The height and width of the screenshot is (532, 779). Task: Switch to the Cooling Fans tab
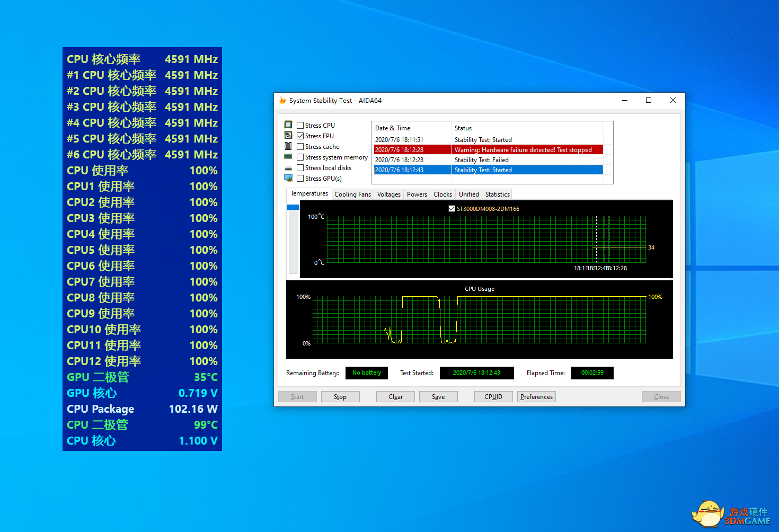click(x=352, y=194)
